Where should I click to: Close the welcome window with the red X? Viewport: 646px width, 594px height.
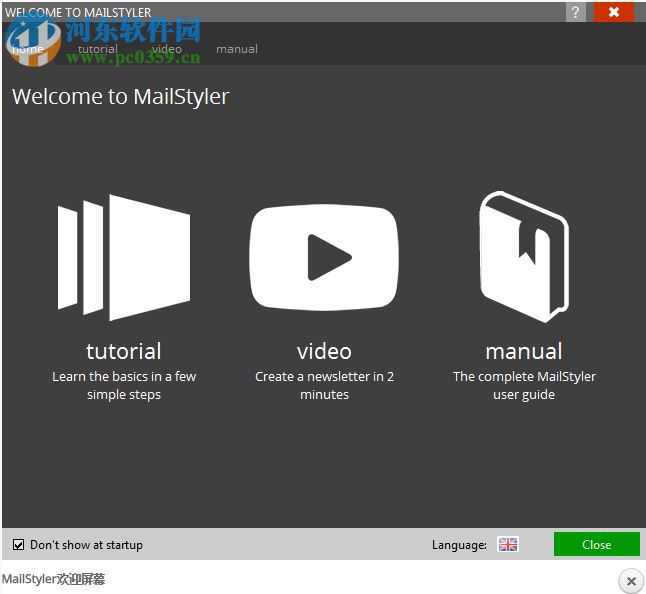(x=613, y=12)
